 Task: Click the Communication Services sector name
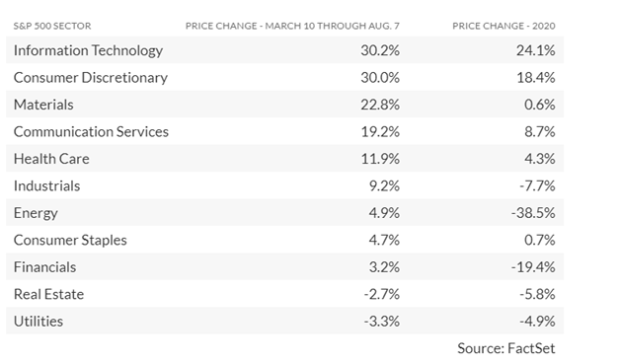[x=91, y=132]
